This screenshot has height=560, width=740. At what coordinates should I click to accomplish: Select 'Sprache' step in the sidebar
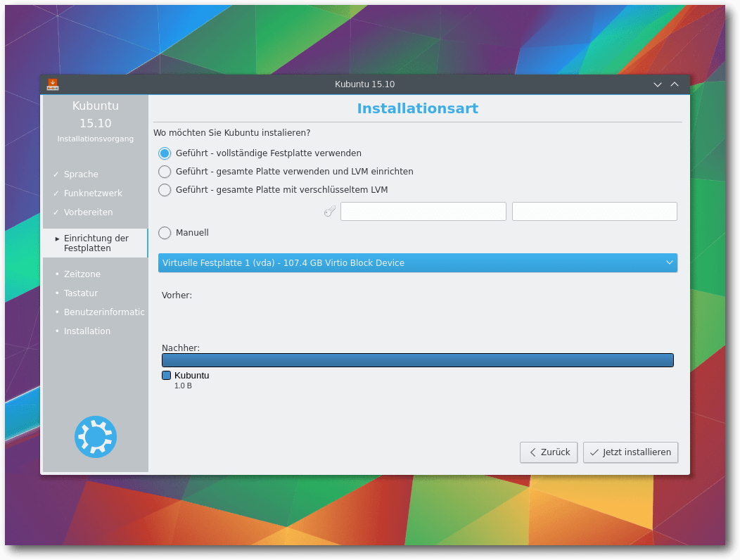81,174
